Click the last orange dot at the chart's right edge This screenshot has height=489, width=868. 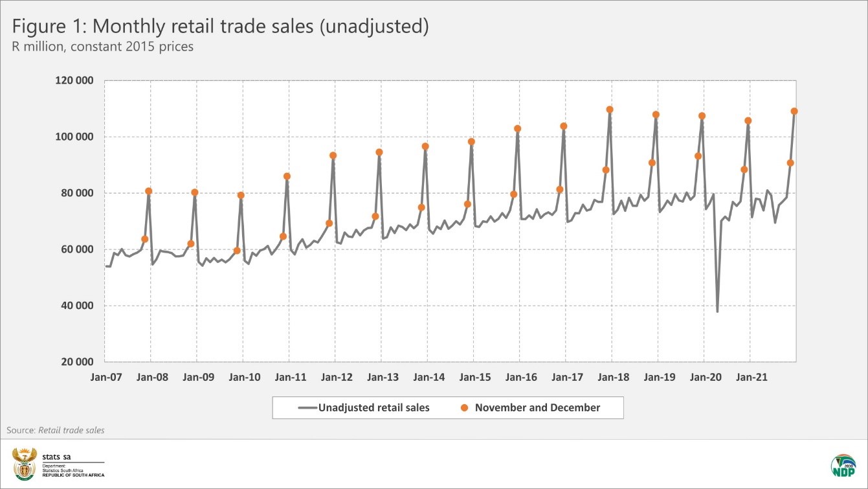click(794, 111)
